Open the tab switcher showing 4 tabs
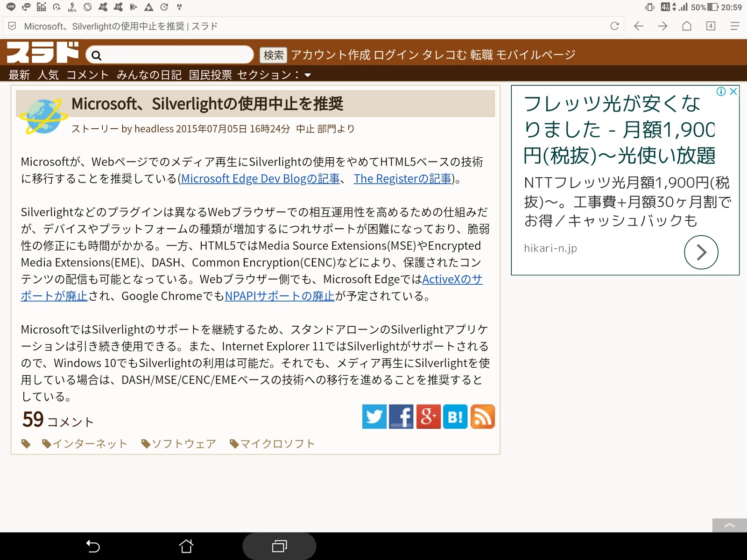Screen dimensions: 747x560 tap(711, 26)
